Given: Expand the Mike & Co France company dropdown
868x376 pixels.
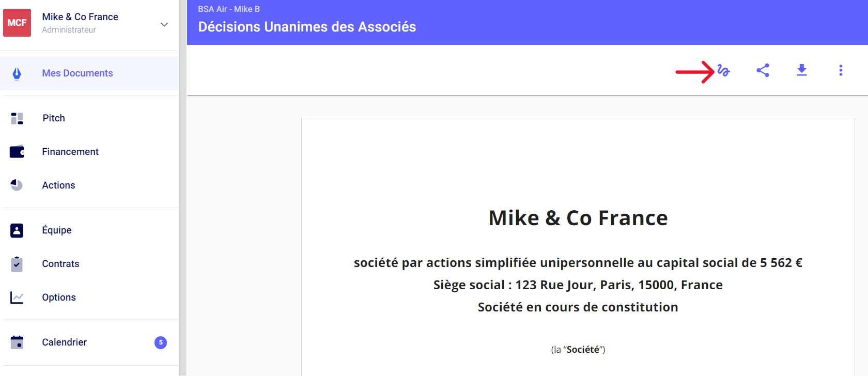Looking at the screenshot, I should click(x=164, y=24).
